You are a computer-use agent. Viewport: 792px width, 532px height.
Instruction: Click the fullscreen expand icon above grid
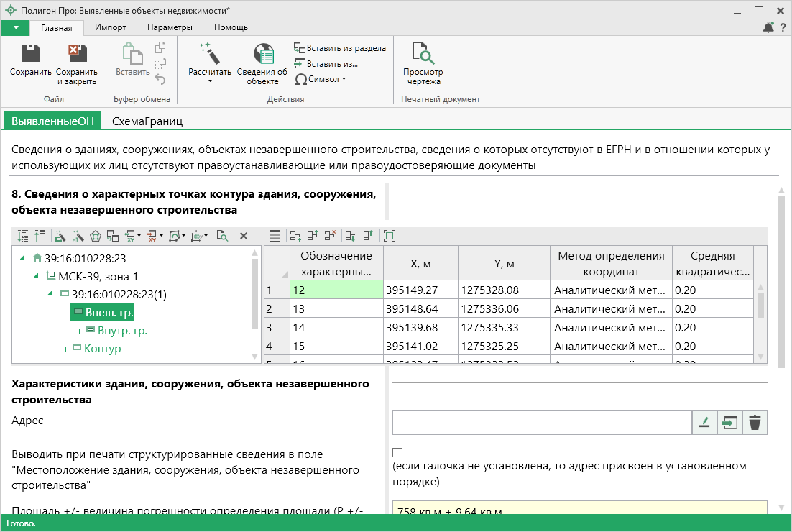[390, 236]
